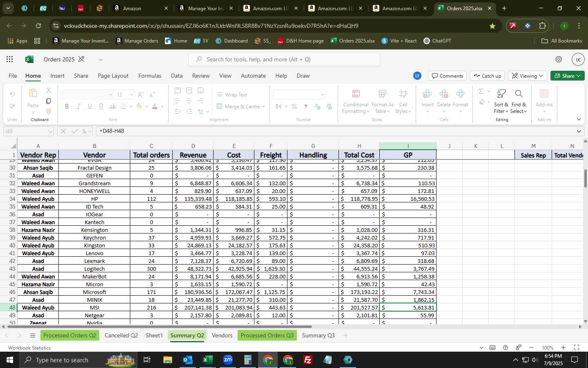Click the Sort & Filter icon
The width and height of the screenshot is (588, 368).
[x=501, y=94]
